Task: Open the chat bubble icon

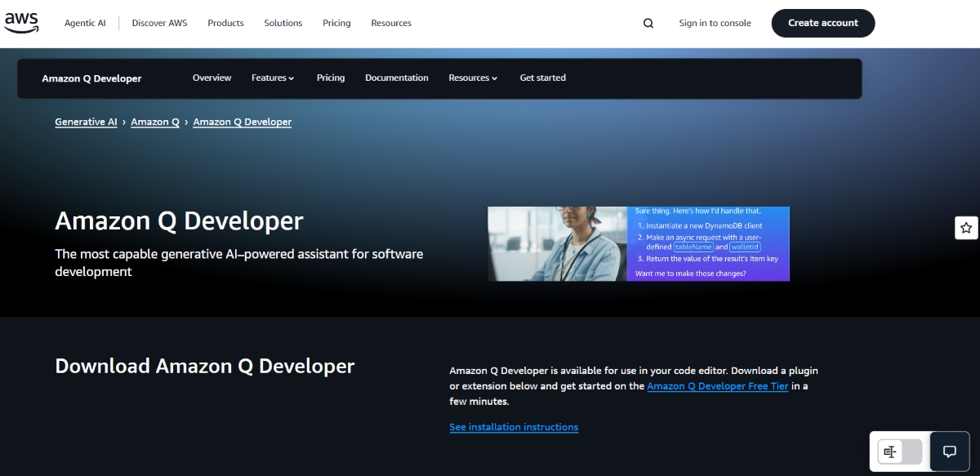Action: (x=950, y=452)
